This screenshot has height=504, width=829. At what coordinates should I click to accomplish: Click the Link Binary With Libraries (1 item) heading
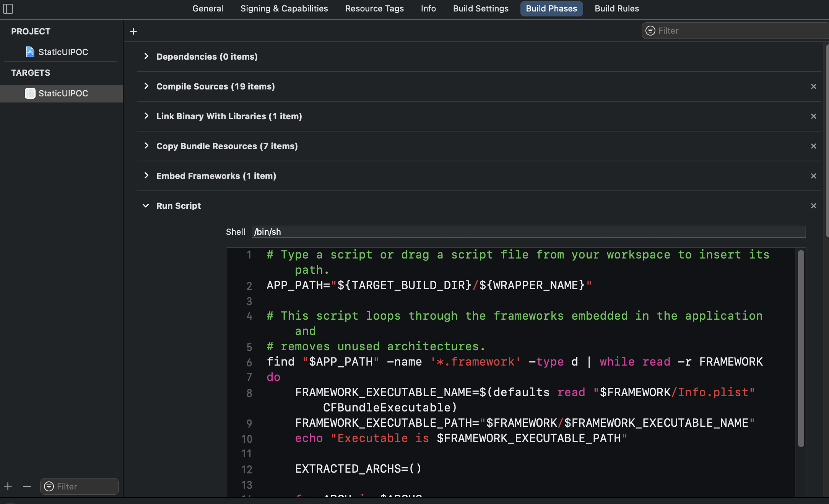click(x=229, y=116)
